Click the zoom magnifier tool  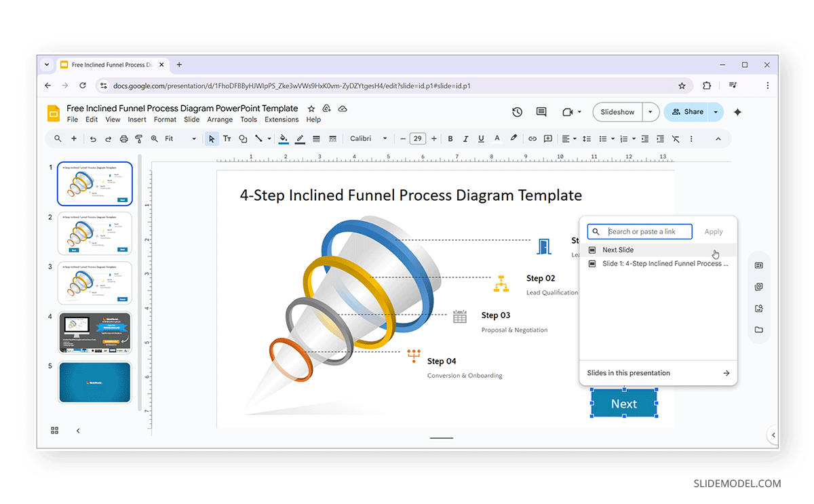point(154,138)
